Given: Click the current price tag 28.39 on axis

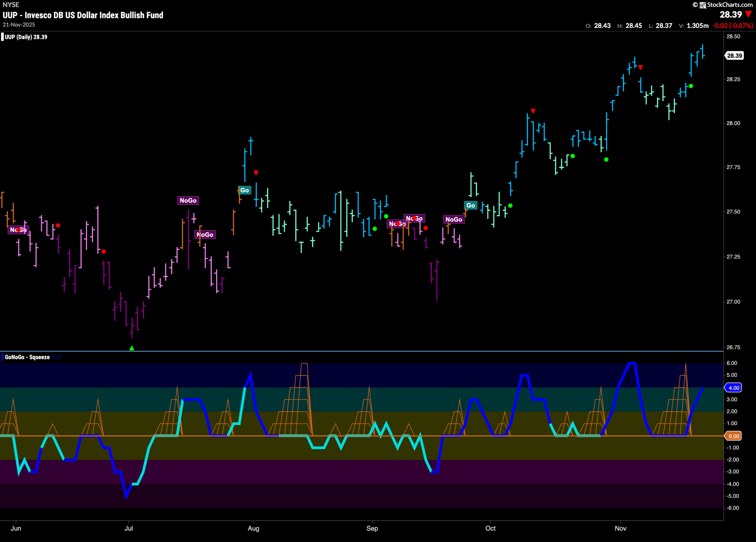Looking at the screenshot, I should tap(734, 56).
